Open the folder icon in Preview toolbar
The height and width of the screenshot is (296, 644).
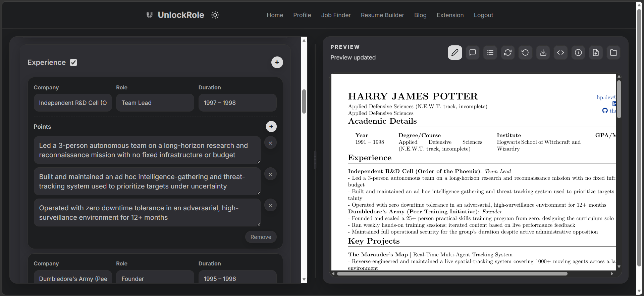point(613,52)
